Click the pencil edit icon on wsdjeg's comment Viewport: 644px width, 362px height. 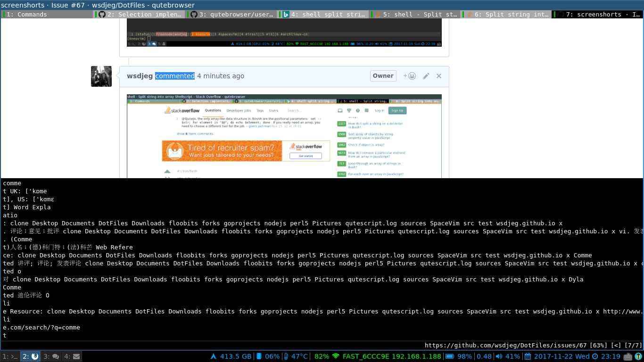[x=426, y=75]
